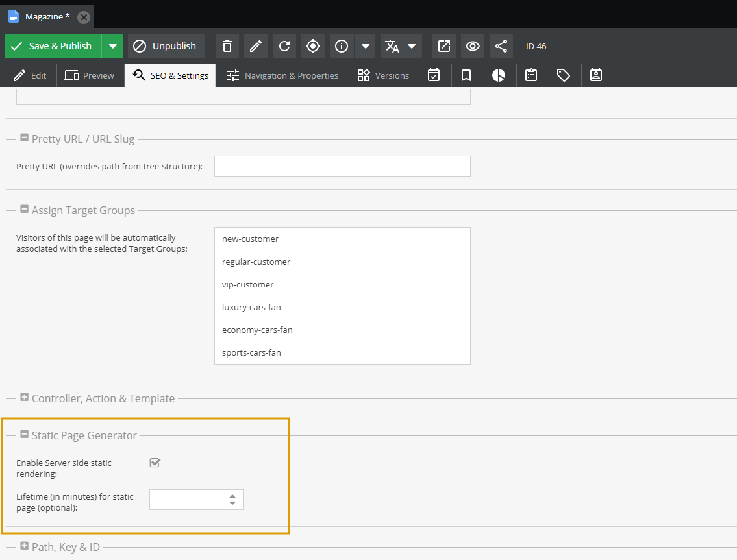Open the dependencies pie-chart panel
737x560 pixels.
tap(499, 75)
